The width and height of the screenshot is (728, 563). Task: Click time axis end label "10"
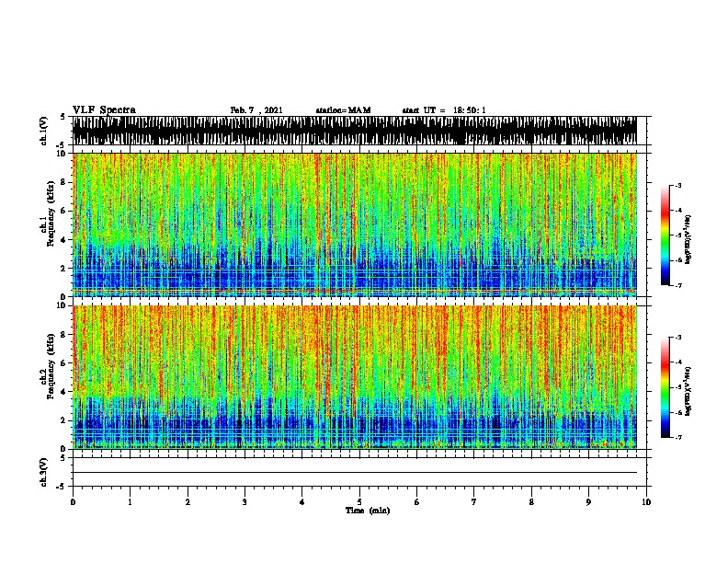[646, 502]
